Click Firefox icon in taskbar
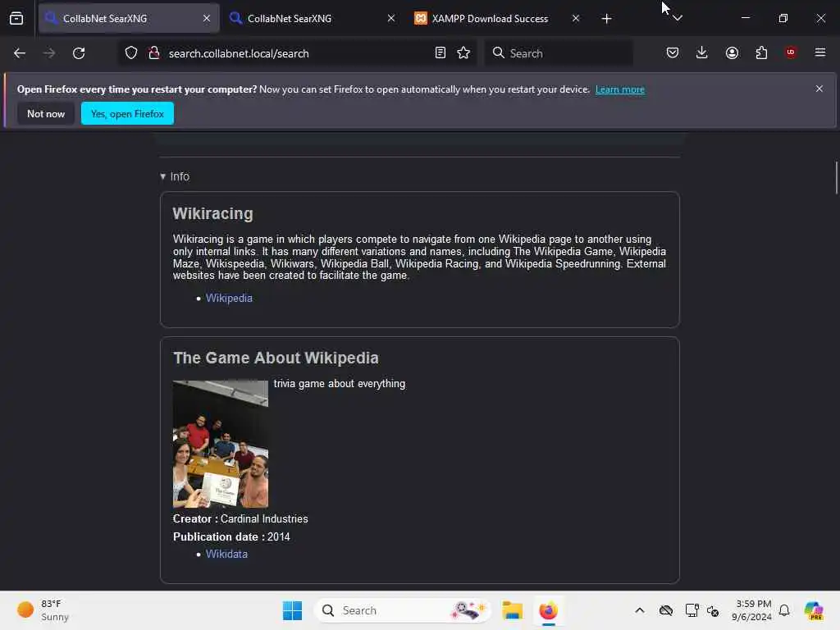The width and height of the screenshot is (840, 630). click(x=548, y=610)
